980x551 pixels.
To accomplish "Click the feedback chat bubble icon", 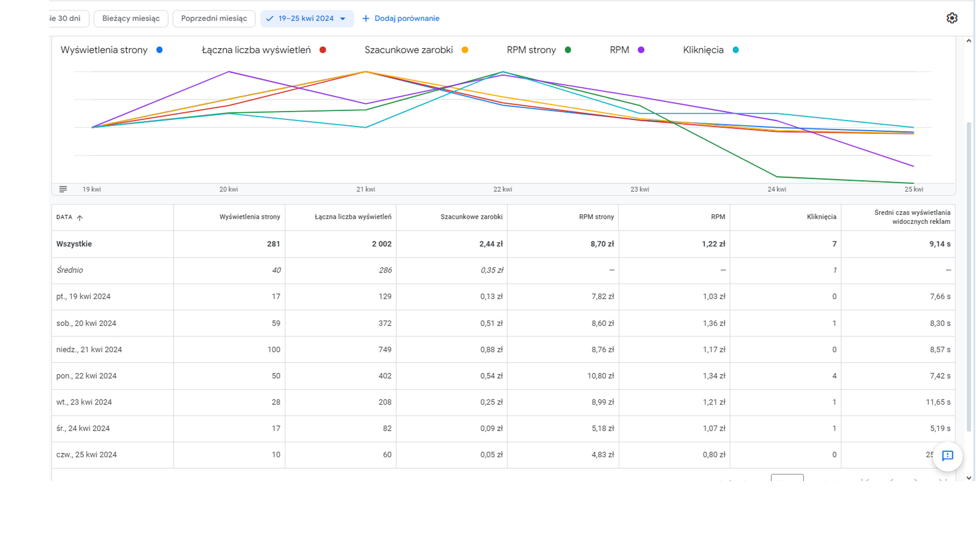I will (947, 456).
